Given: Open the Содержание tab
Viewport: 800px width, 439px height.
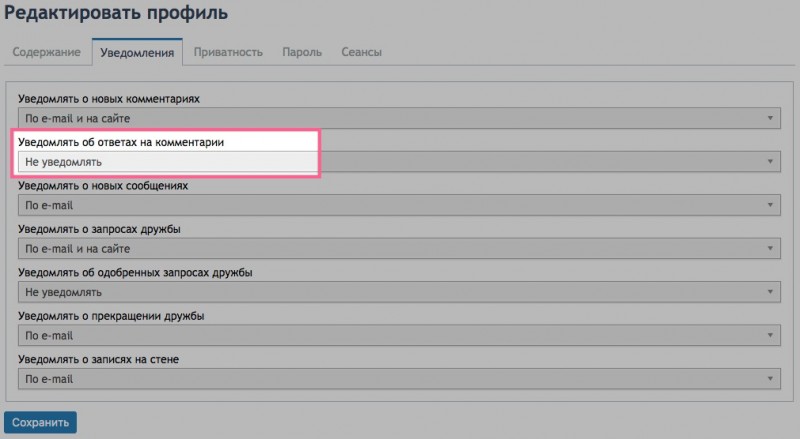Looking at the screenshot, I should coord(46,52).
